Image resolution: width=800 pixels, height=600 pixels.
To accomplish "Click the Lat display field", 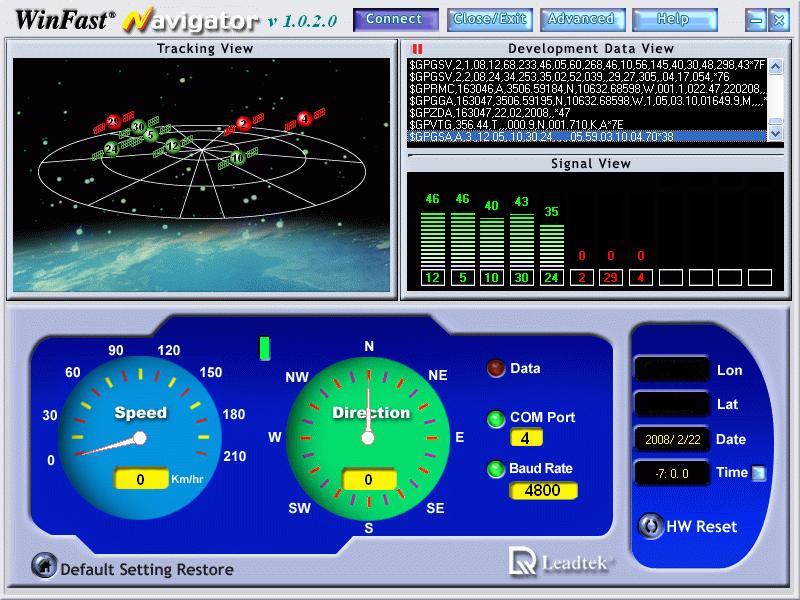I will click(x=671, y=404).
